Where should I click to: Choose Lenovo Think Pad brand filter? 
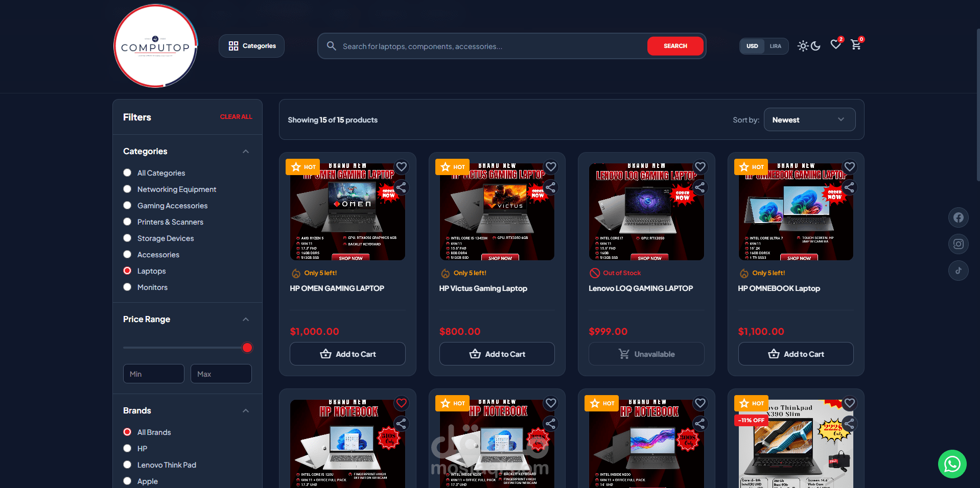coord(127,465)
